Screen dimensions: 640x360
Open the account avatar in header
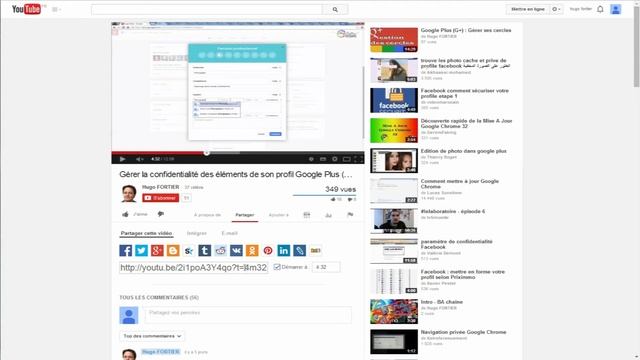click(616, 9)
